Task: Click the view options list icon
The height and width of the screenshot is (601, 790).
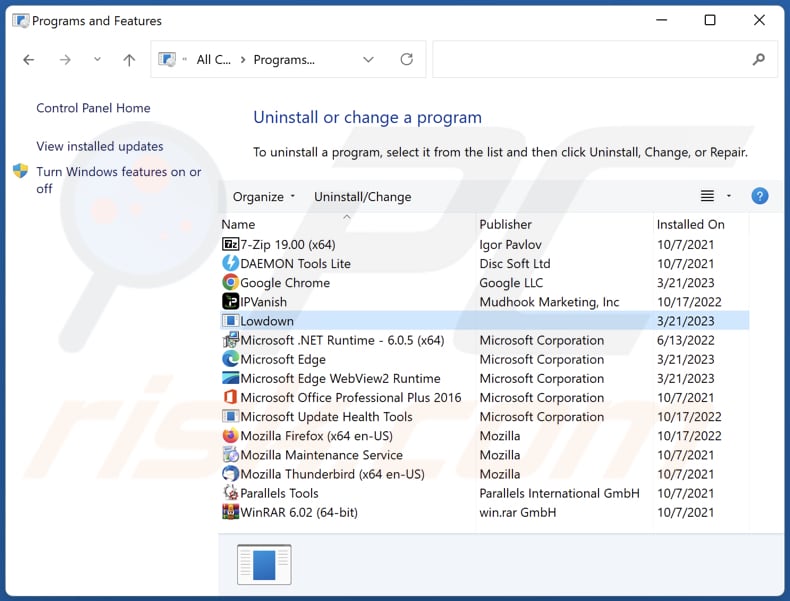Action: [x=707, y=196]
